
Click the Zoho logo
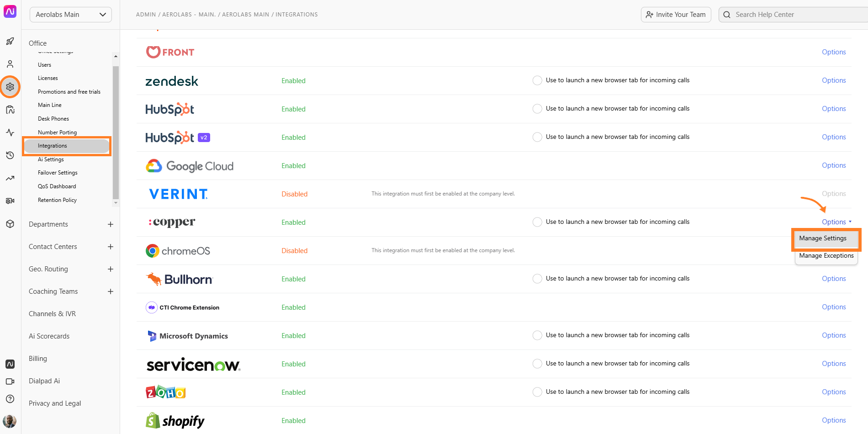click(x=165, y=392)
